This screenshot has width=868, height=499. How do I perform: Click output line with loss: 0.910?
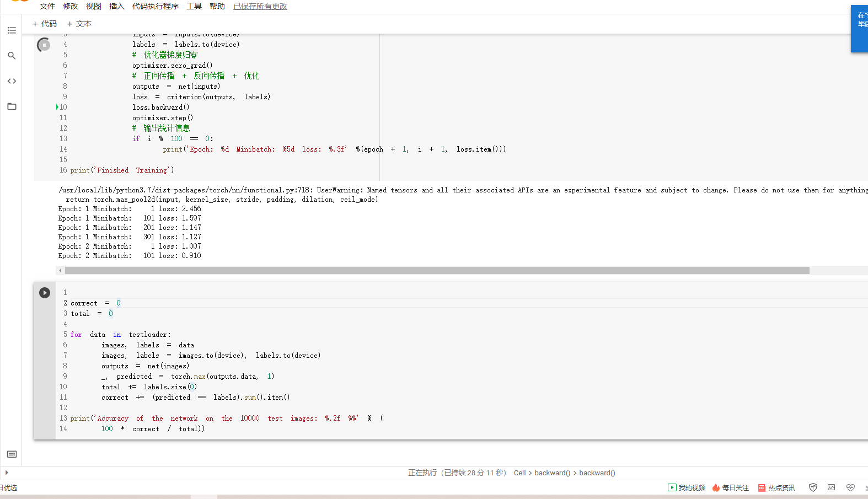[130, 256]
